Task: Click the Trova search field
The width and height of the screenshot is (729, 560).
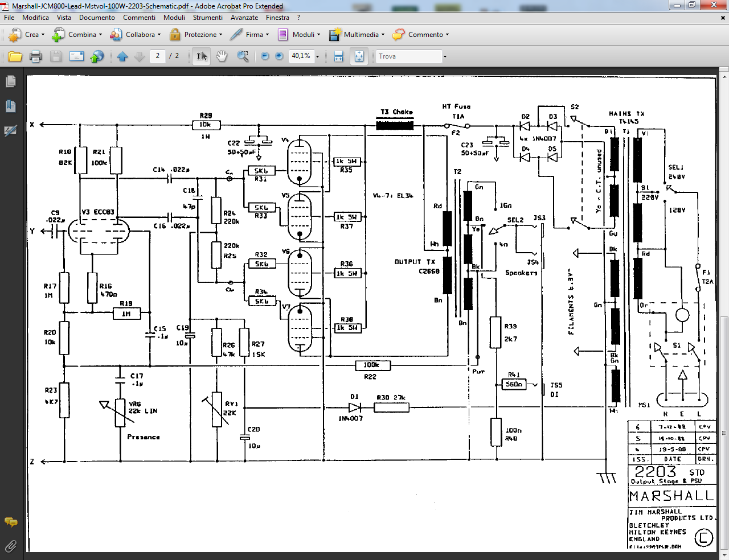Action: click(x=409, y=56)
